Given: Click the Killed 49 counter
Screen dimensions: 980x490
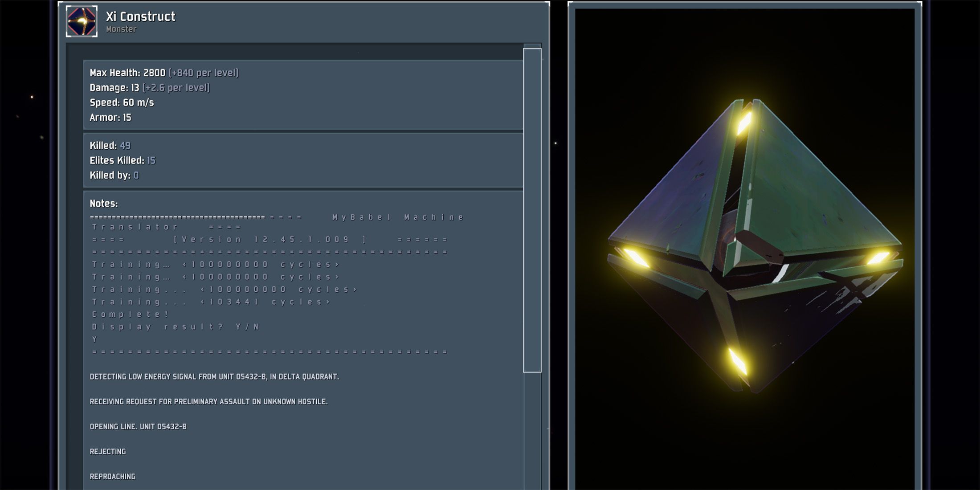Looking at the screenshot, I should tap(110, 146).
